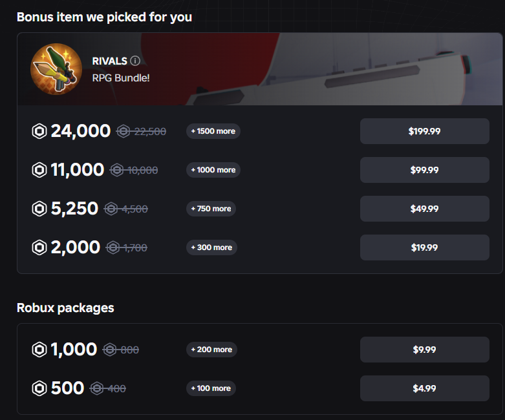Click the Robux icon beside 2,000
505x420 pixels.
click(39, 247)
